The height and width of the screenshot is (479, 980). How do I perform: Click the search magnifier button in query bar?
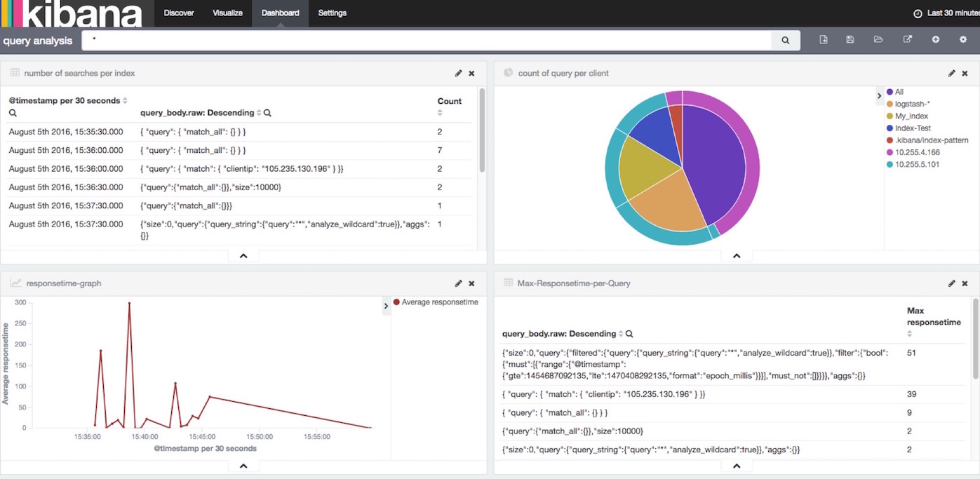[786, 41]
